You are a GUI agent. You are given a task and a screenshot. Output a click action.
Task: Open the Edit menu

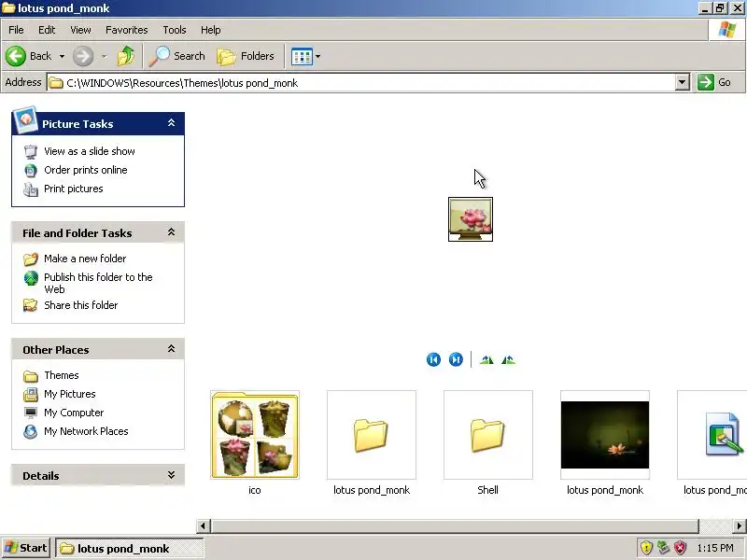(47, 30)
